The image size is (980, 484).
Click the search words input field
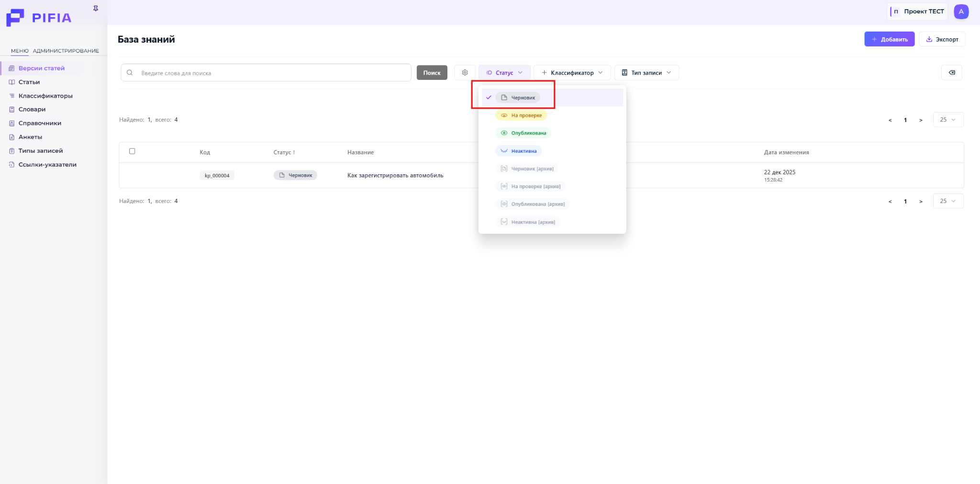point(273,73)
